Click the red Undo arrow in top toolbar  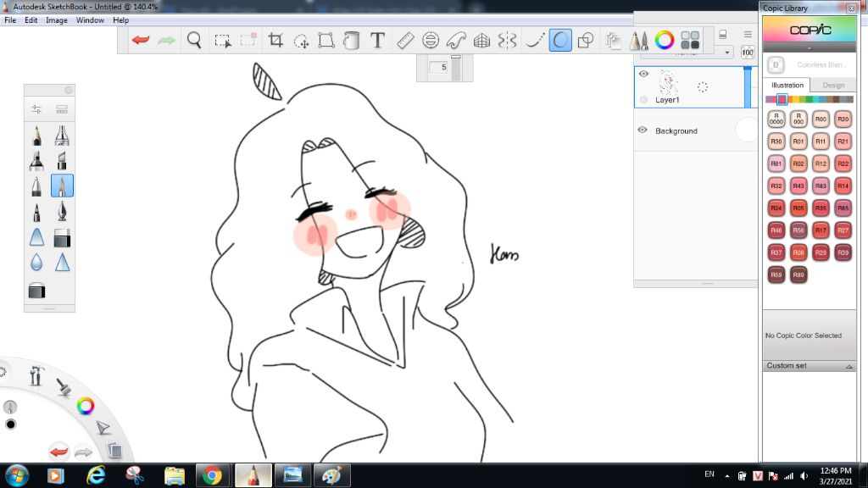coord(141,40)
